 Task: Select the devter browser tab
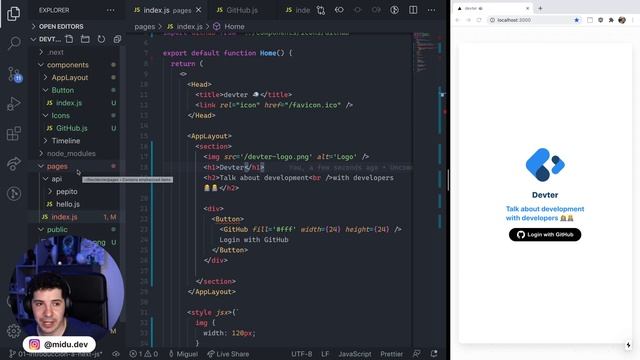coord(493,8)
